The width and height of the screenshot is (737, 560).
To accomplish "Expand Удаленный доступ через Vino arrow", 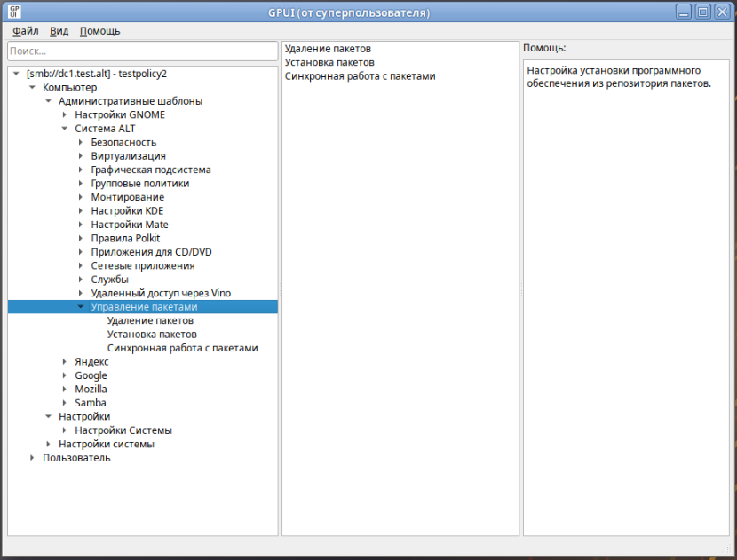I will click(x=81, y=293).
